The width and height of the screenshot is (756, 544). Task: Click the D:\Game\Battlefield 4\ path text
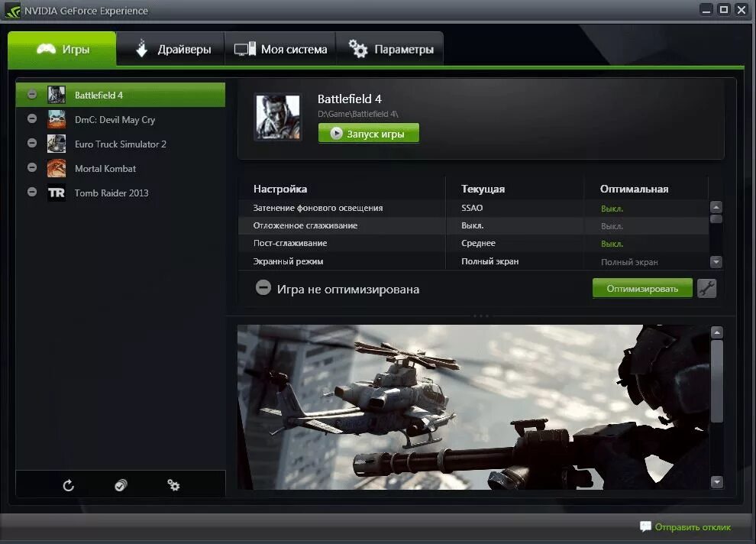point(357,114)
